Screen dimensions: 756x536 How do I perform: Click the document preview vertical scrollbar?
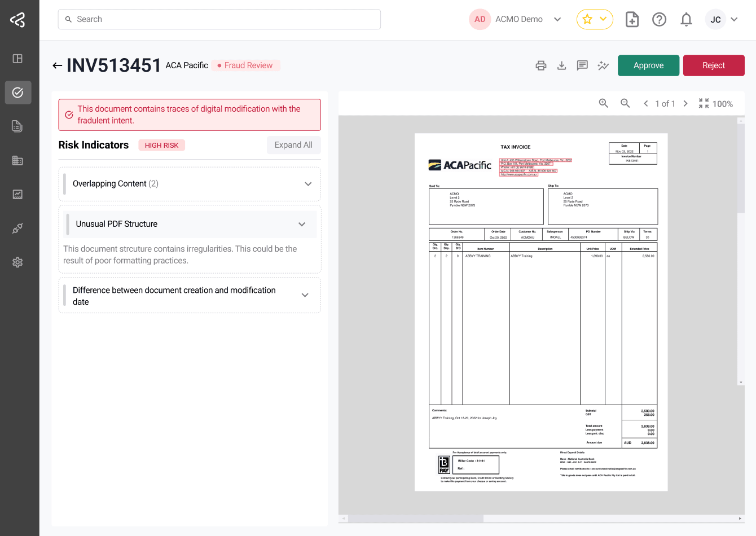[741, 168]
